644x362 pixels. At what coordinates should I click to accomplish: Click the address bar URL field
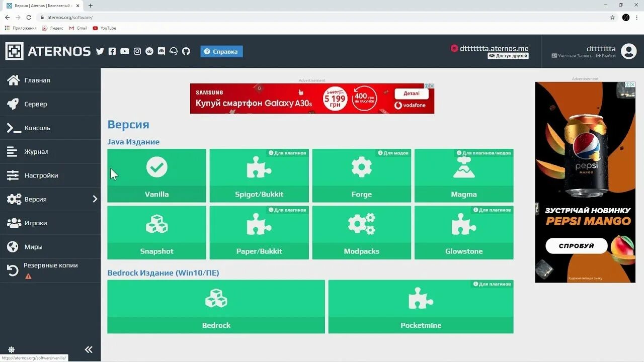pos(322,17)
